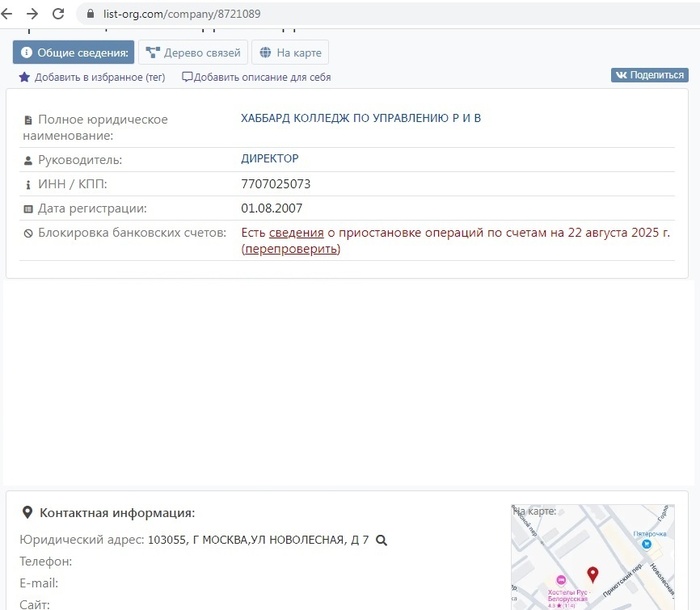Image resolution: width=700 pixels, height=610 pixels.
Task: Go back with browser back arrow
Action: [7, 14]
